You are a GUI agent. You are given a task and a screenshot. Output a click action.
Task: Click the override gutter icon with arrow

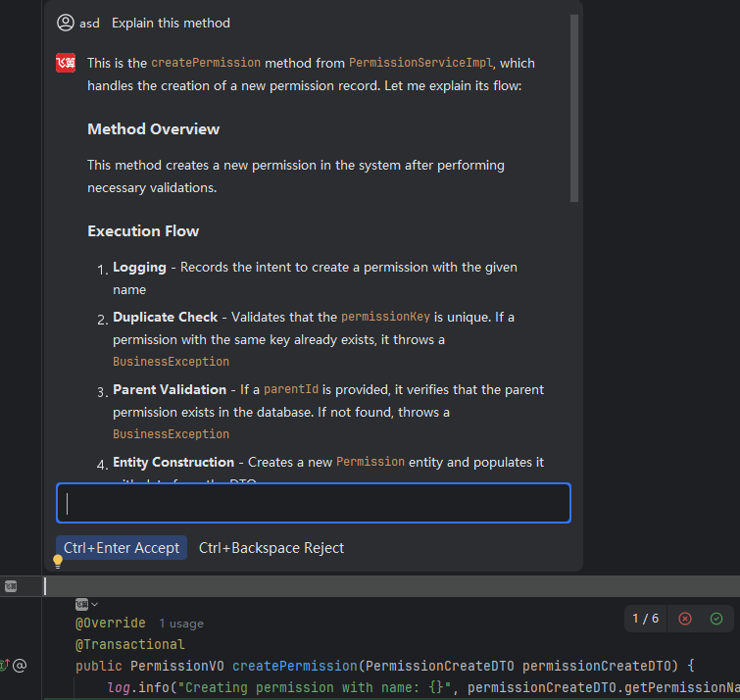point(4,666)
